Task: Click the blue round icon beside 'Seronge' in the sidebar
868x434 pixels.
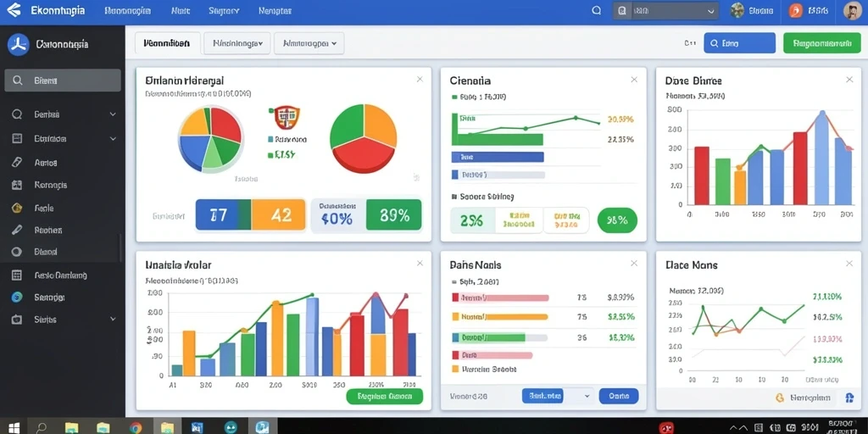Action: click(x=17, y=298)
